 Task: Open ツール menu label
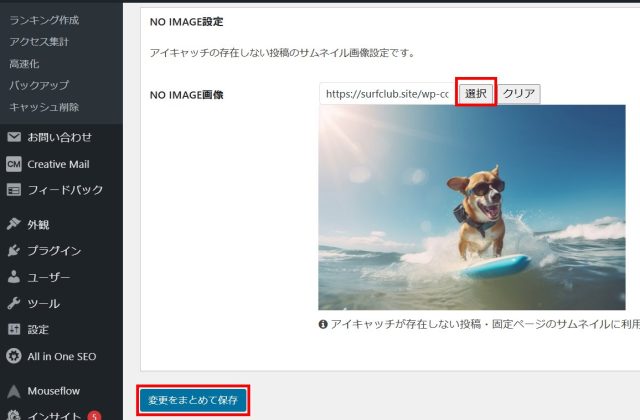tap(44, 304)
